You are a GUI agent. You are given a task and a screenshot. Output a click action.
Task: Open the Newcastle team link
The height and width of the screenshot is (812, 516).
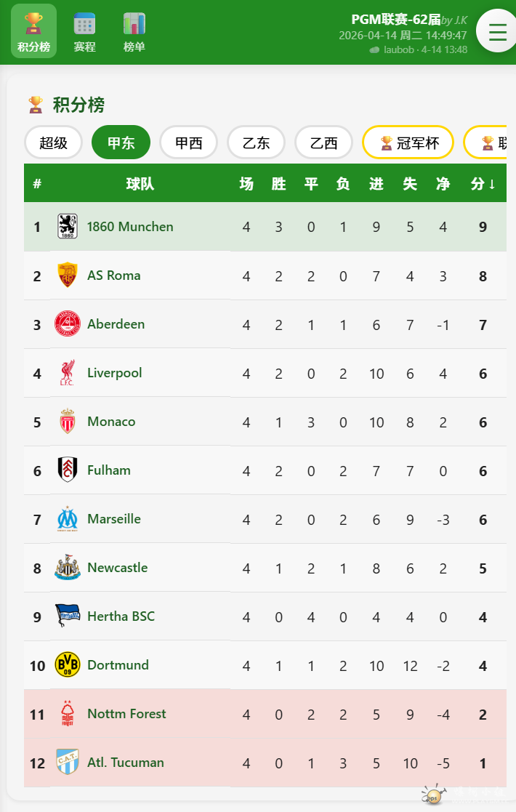(117, 568)
